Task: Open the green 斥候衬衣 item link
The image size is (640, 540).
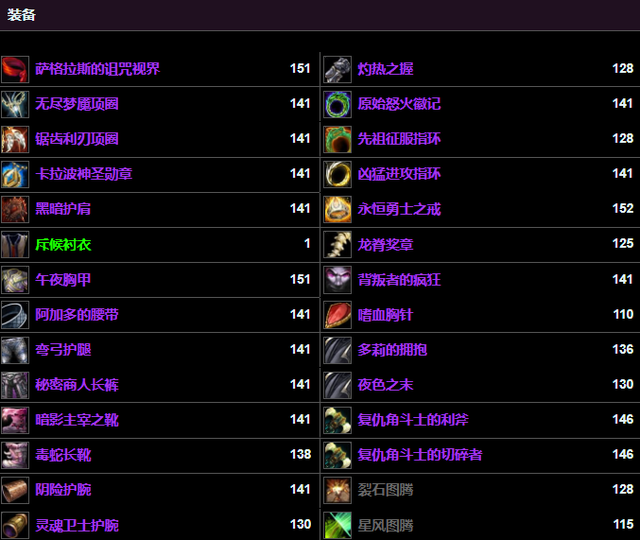Action: click(63, 244)
